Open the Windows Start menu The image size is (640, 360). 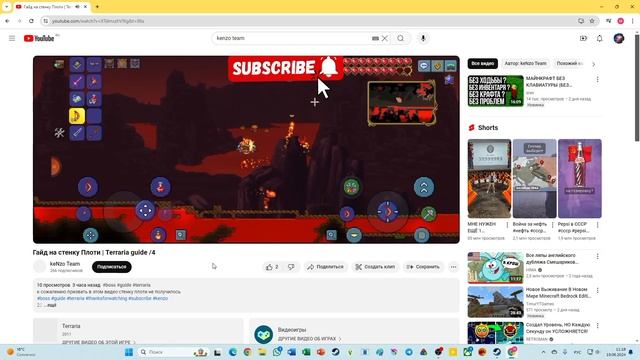(x=129, y=352)
